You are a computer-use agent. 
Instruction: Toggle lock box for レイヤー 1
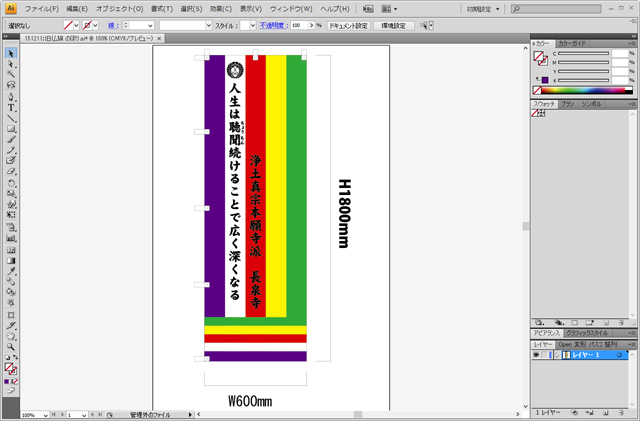point(544,355)
